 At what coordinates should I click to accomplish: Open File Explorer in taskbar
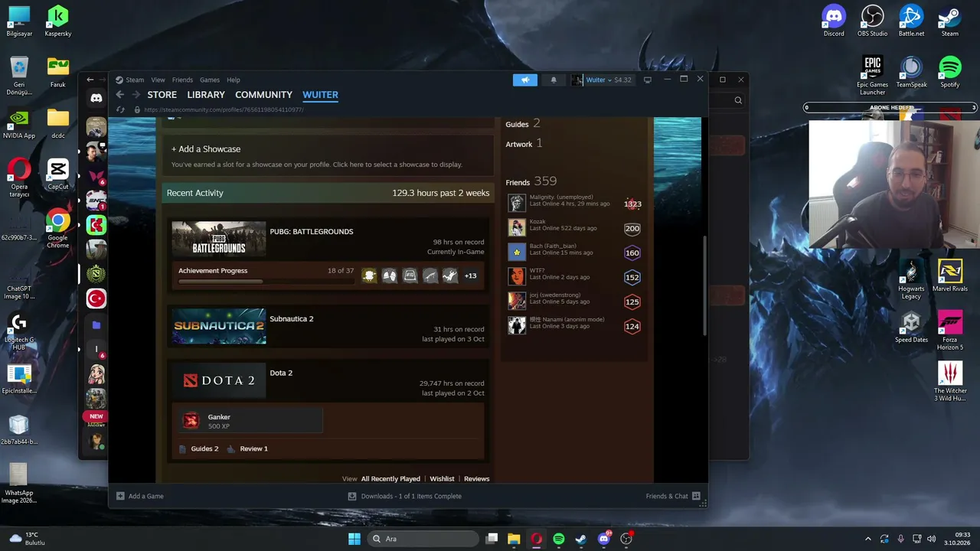pyautogui.click(x=514, y=539)
